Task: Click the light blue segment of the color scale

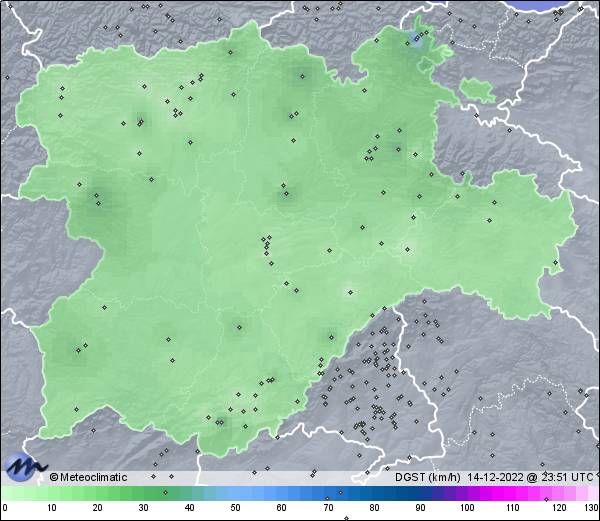Action: pyautogui.click(x=245, y=493)
